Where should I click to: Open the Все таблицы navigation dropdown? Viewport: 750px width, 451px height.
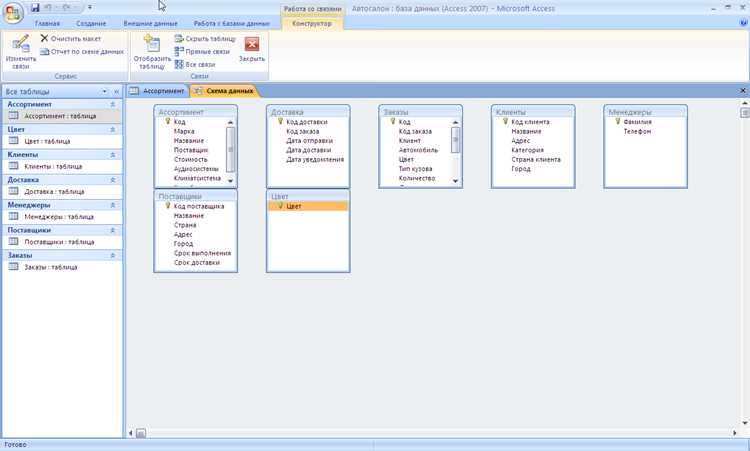click(x=104, y=91)
